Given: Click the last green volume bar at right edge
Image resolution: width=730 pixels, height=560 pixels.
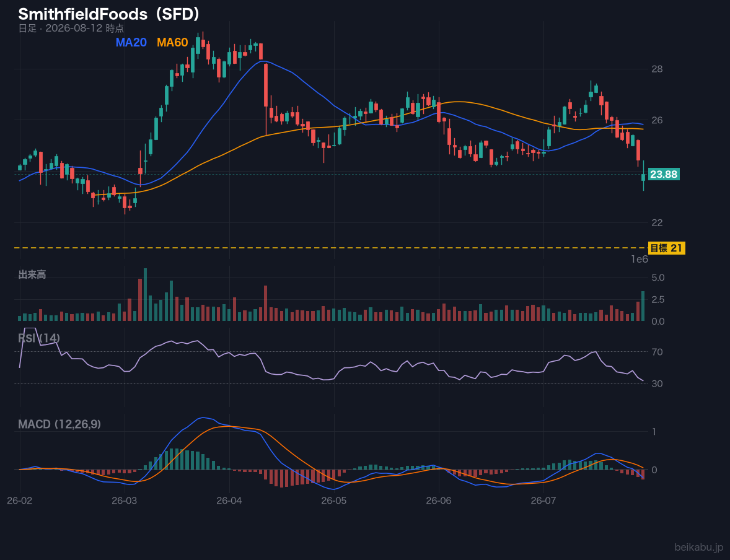Looking at the screenshot, I should pyautogui.click(x=643, y=306).
